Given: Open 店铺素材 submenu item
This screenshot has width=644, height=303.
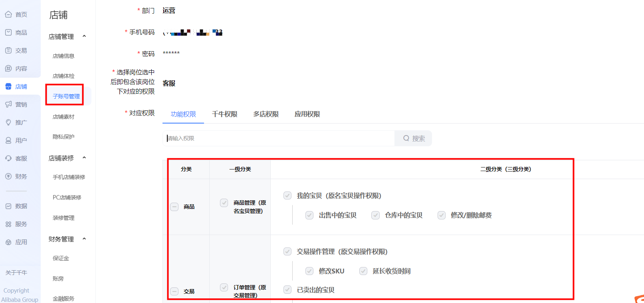Looking at the screenshot, I should 63,117.
